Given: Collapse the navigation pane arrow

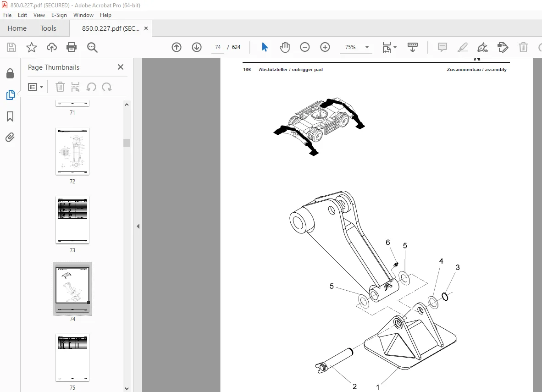Looking at the screenshot, I should click(138, 226).
